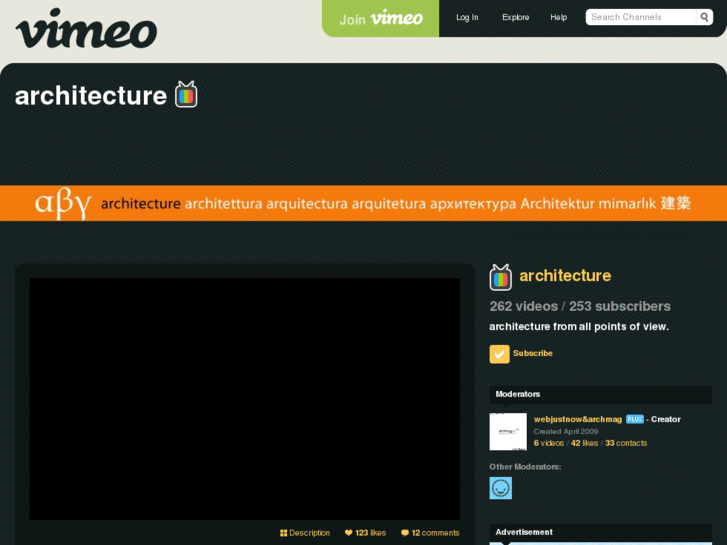
Task: Open the 33 contacts link
Action: (626, 443)
